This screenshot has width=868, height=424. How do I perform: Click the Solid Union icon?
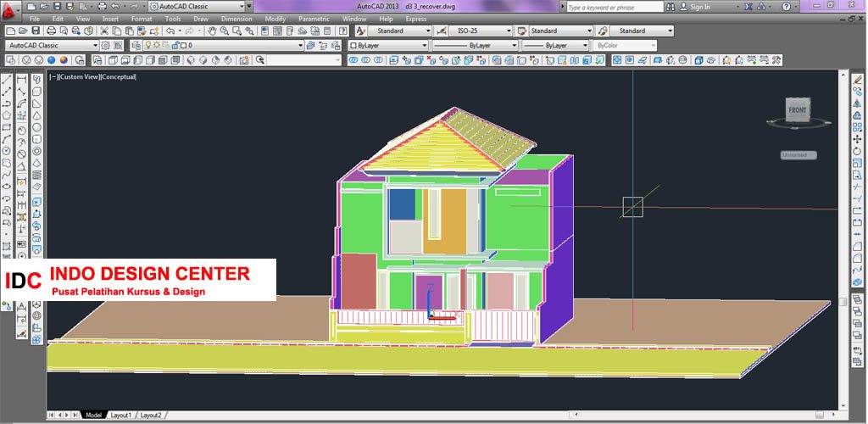point(353,59)
